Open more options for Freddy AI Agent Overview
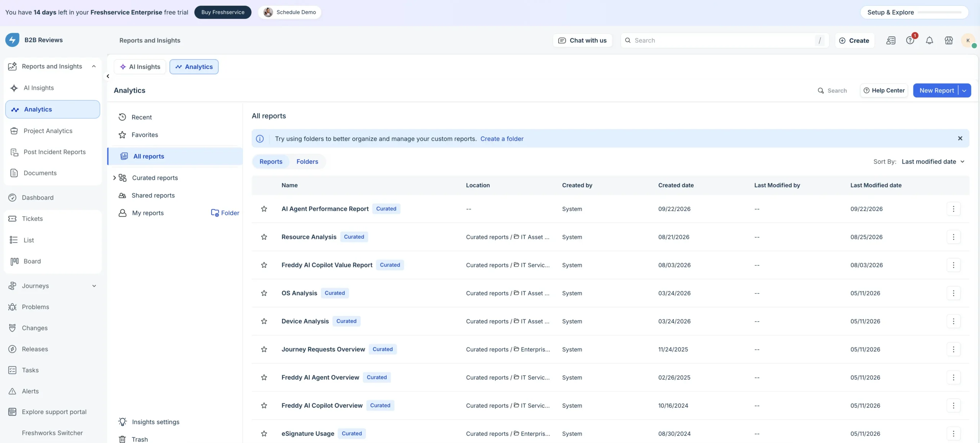This screenshot has width=980, height=443. [x=954, y=378]
